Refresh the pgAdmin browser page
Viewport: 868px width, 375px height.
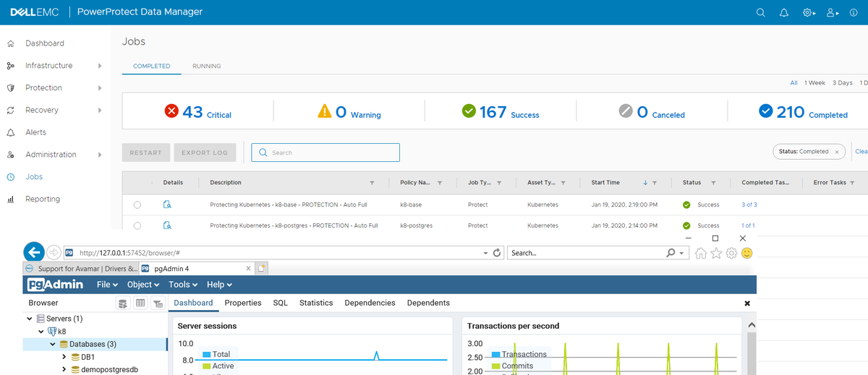tap(497, 253)
